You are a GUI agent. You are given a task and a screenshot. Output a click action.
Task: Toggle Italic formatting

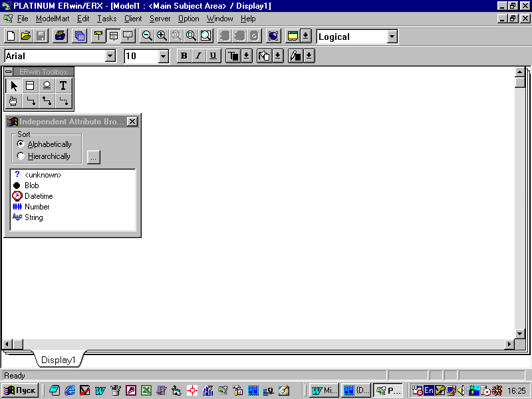pos(198,56)
